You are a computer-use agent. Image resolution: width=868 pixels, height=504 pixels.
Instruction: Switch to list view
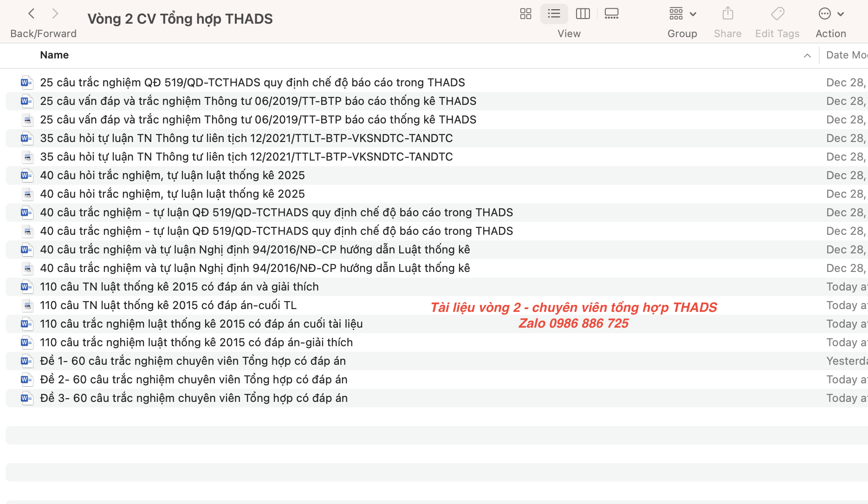tap(554, 14)
